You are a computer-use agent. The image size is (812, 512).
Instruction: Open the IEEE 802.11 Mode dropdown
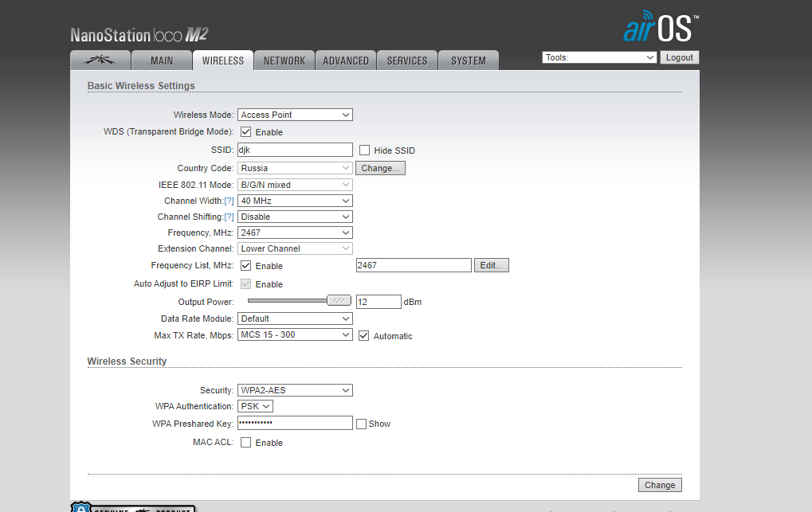click(x=295, y=185)
